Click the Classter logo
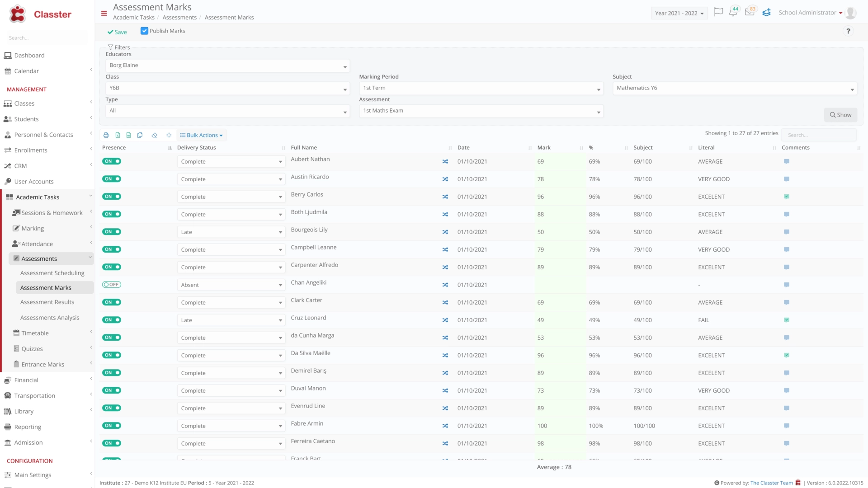Viewport: 868px width, 488px height. click(x=40, y=14)
